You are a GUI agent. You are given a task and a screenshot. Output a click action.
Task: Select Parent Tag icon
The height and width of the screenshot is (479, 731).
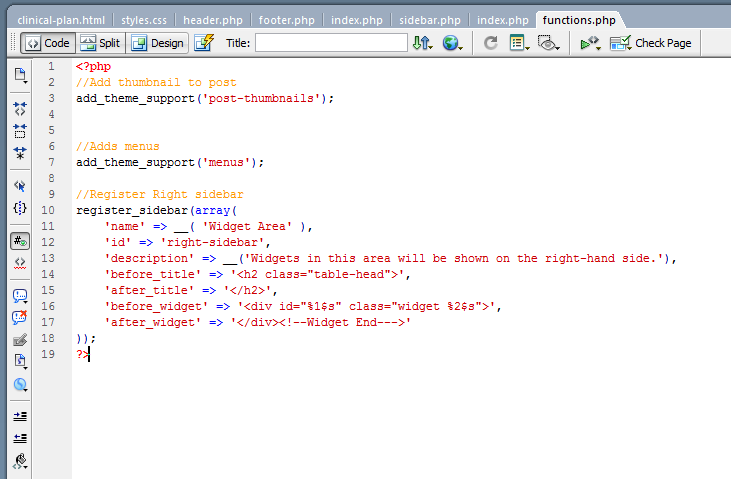(x=20, y=186)
